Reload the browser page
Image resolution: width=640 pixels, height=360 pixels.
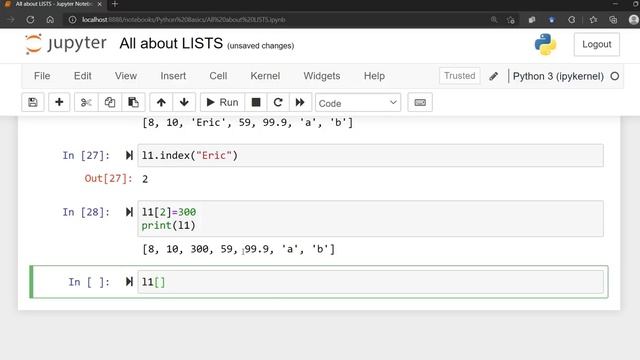30,20
